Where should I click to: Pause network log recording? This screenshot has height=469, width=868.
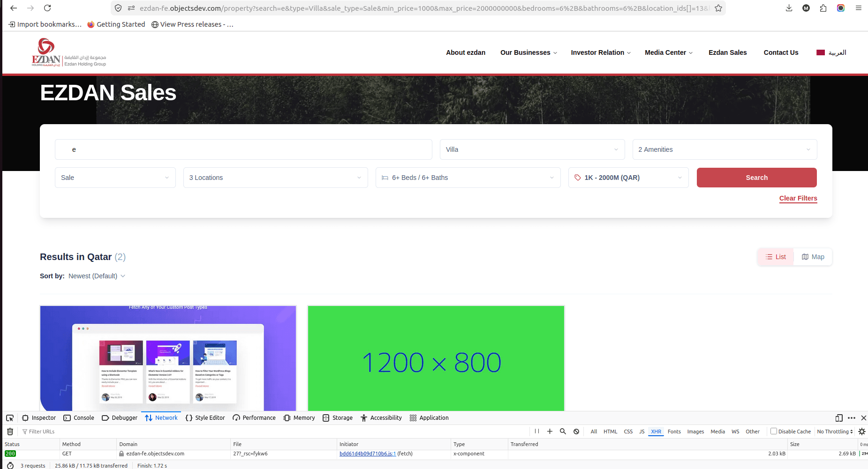pyautogui.click(x=537, y=432)
